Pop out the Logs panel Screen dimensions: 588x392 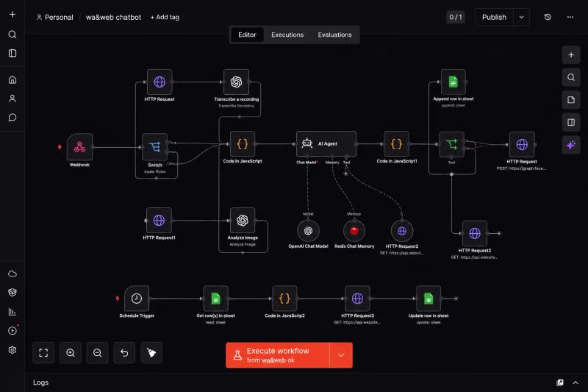coord(560,382)
